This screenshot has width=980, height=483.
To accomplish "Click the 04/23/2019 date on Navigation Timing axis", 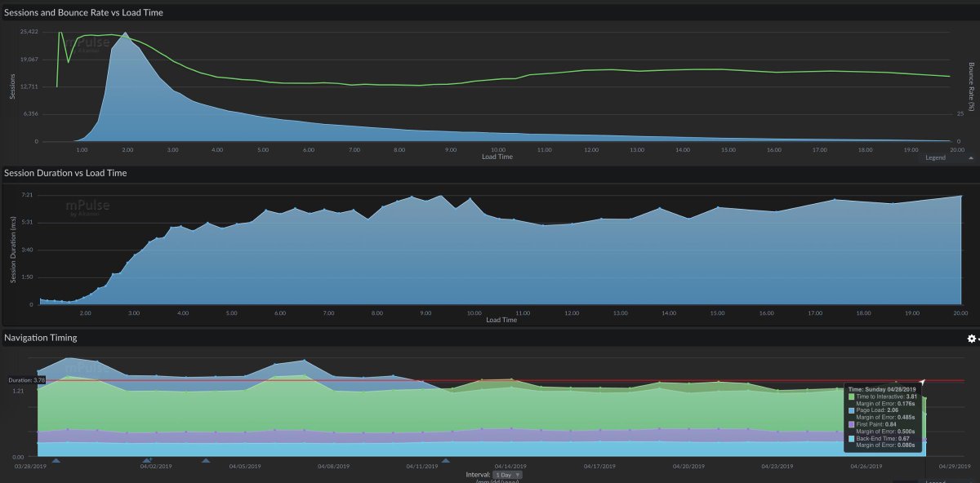I will [x=777, y=467].
